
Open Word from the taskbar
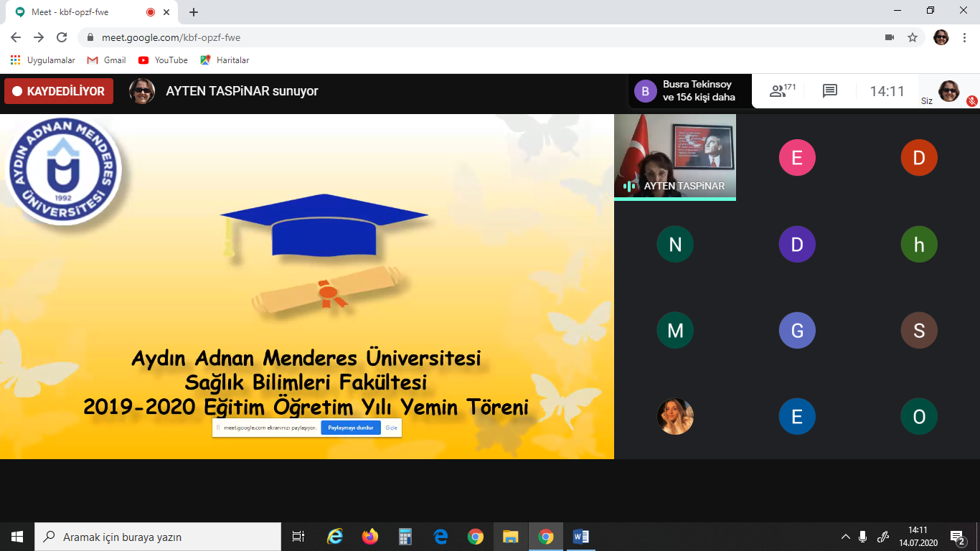pos(580,537)
